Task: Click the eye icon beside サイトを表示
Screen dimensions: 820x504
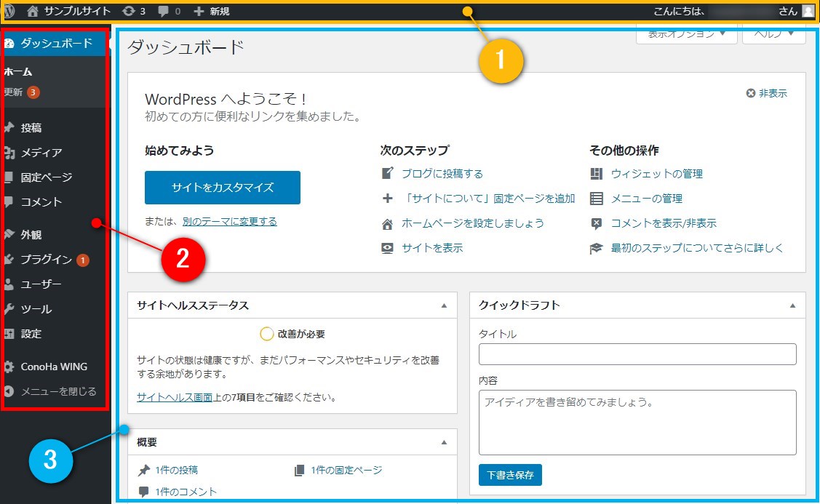Action: pos(388,248)
